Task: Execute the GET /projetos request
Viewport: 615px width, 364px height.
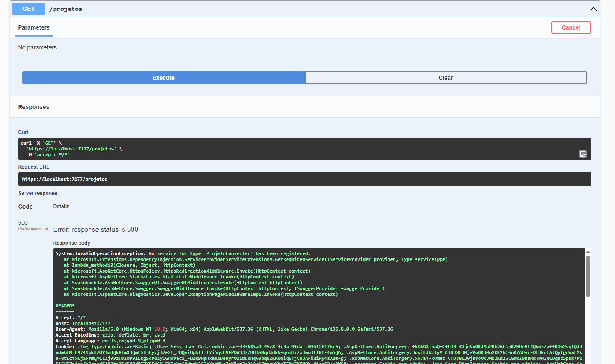Action: 163,78
